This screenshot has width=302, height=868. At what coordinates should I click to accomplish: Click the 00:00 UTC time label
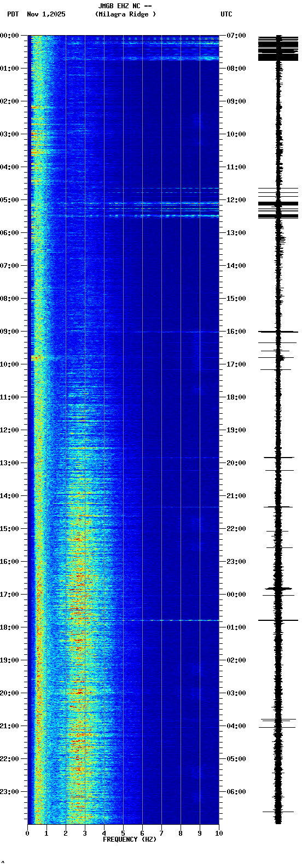[x=236, y=595]
